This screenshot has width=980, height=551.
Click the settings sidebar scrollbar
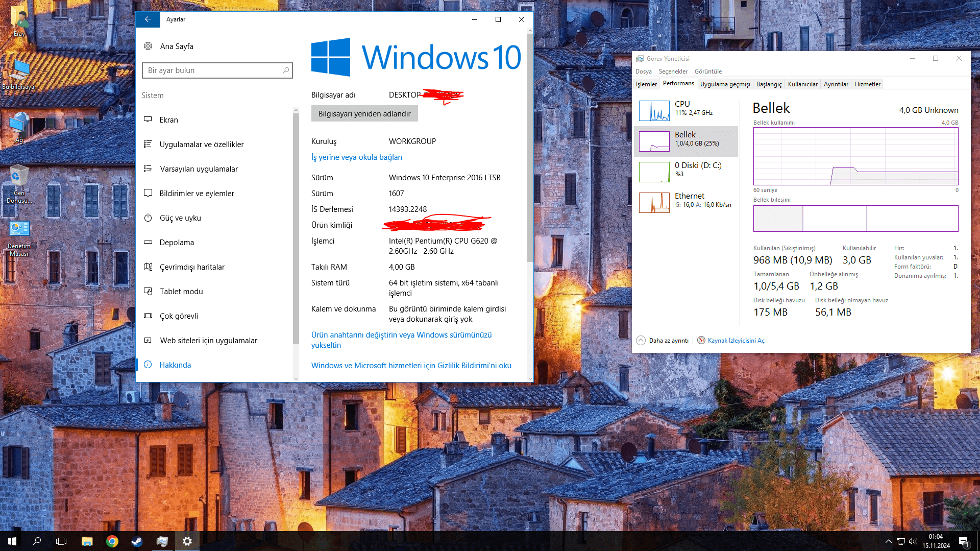tap(296, 228)
